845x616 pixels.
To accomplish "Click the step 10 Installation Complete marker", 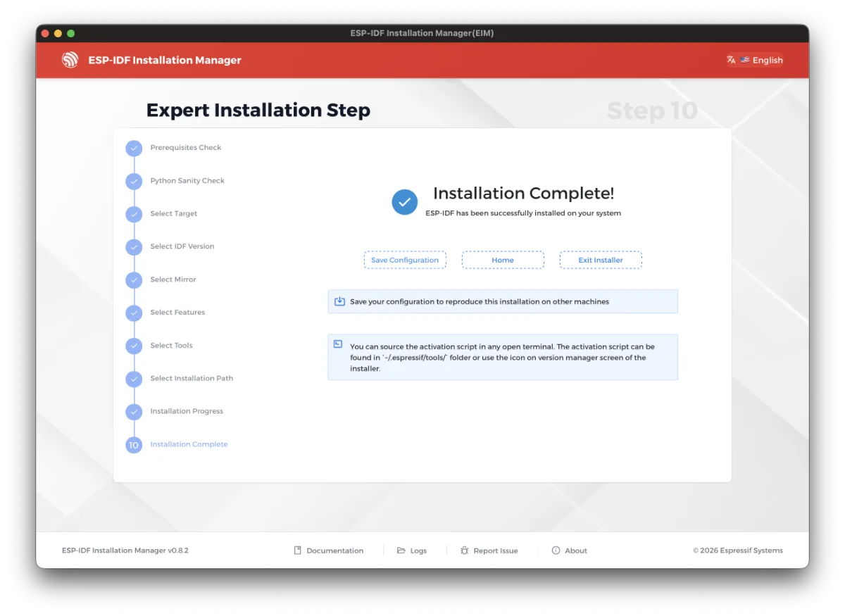I will tap(134, 445).
